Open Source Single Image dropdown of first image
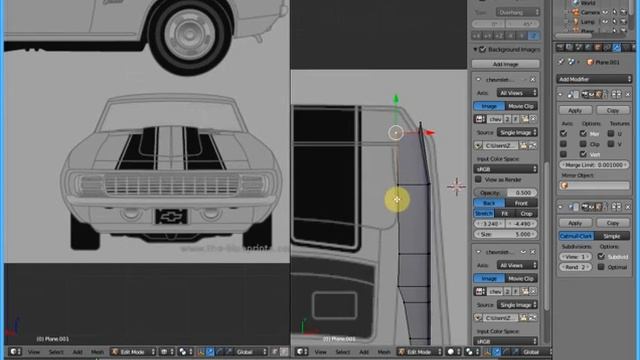 tap(517, 132)
